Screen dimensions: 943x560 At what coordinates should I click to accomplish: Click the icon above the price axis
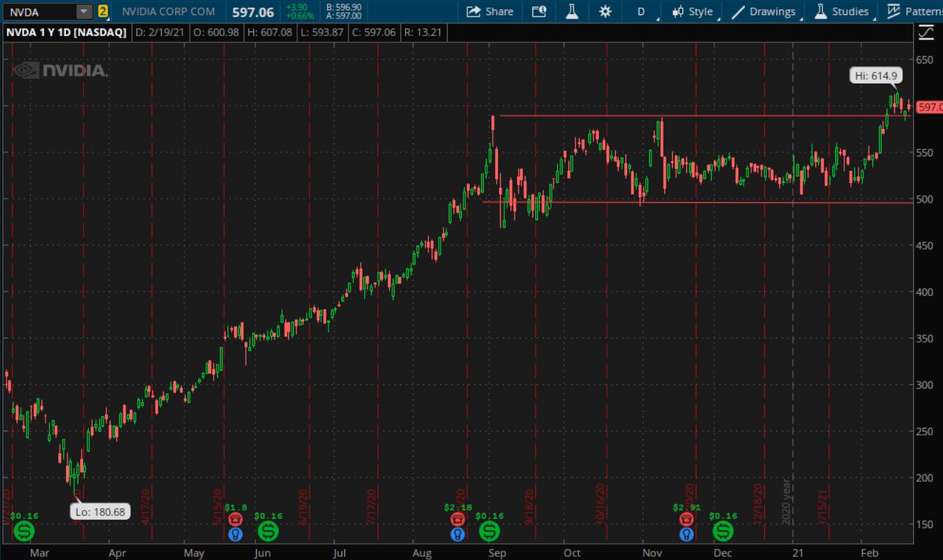[925, 33]
